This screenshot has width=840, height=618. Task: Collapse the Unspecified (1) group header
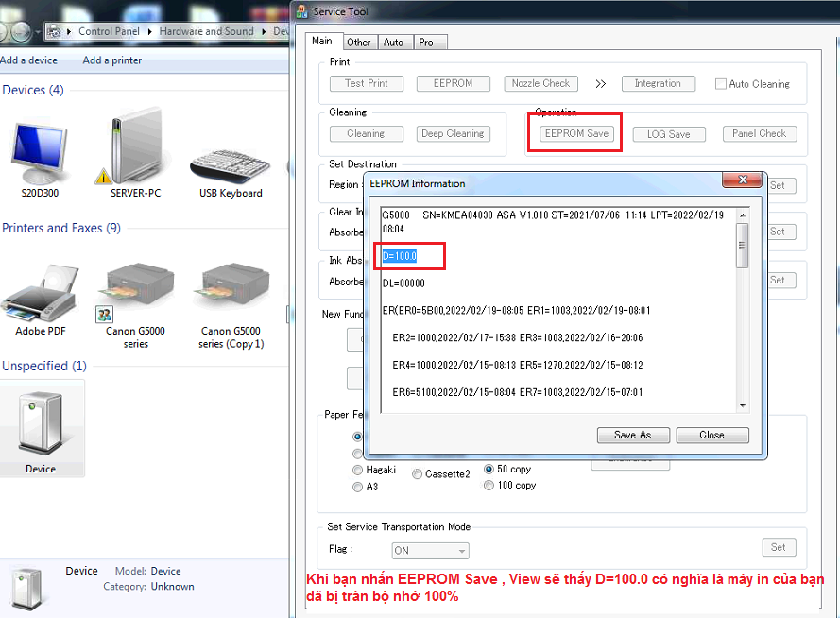[43, 366]
